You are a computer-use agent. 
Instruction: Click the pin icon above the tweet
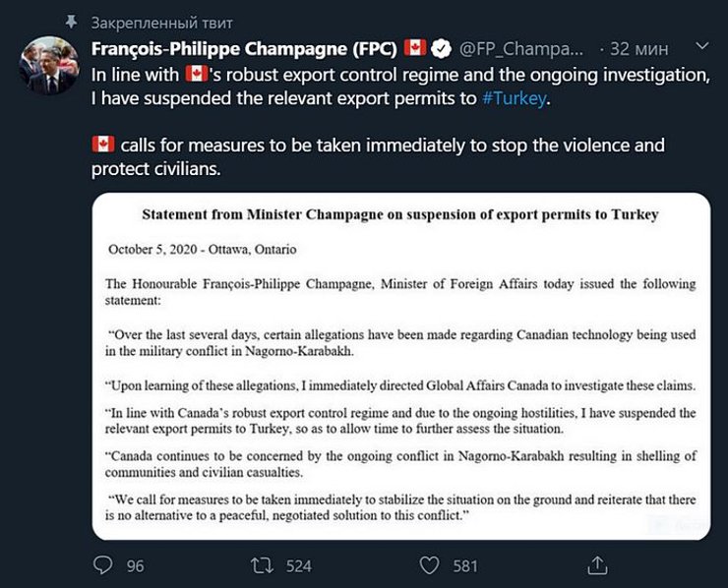69,21
